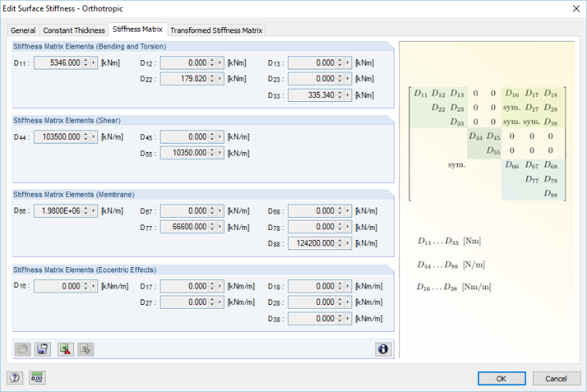
Task: Expand the D67 field arrow menu
Action: [220, 211]
